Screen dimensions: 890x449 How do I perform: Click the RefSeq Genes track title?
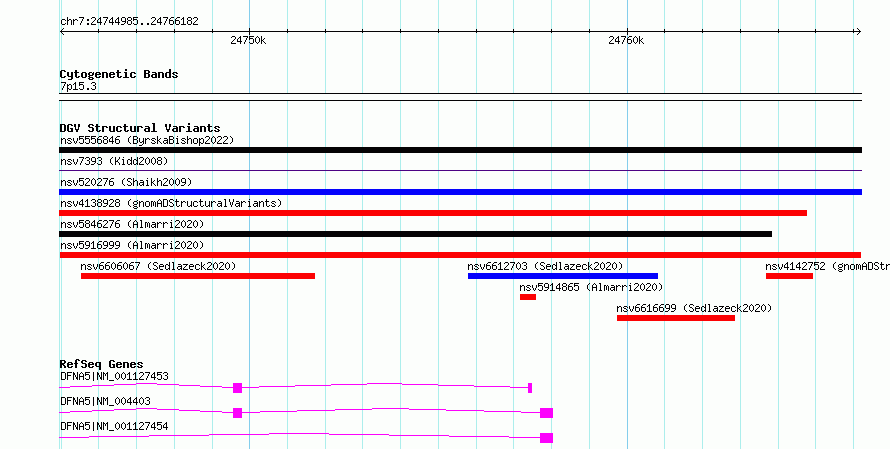tap(102, 364)
